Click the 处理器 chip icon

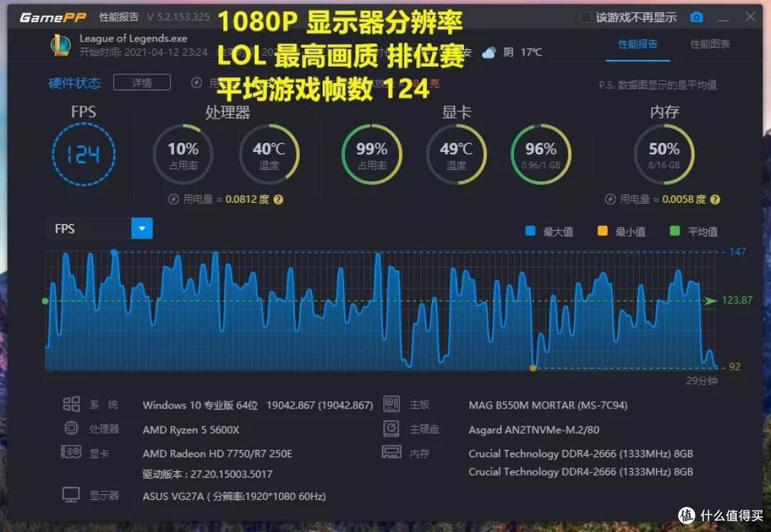click(71, 428)
